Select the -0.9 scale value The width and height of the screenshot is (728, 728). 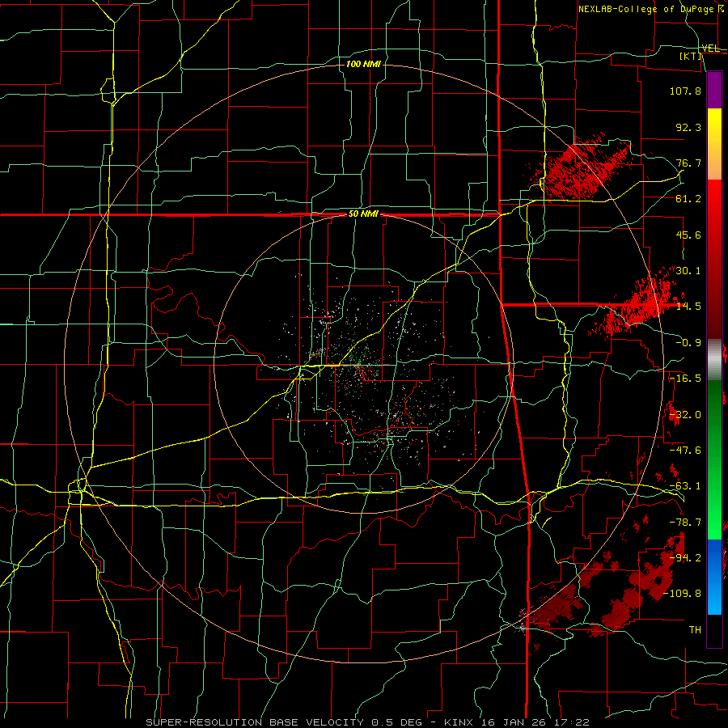coord(688,343)
